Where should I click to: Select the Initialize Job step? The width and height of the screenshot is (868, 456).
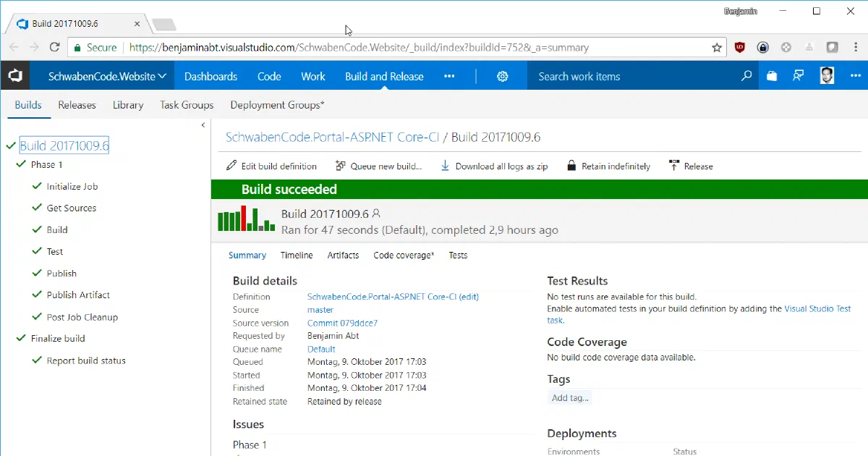pyautogui.click(x=72, y=186)
